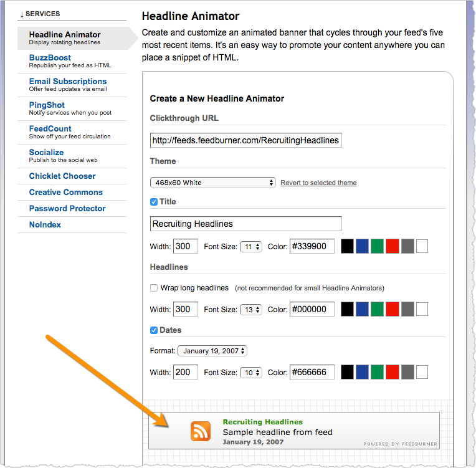Pick the white swatch for Headlines color

point(422,309)
